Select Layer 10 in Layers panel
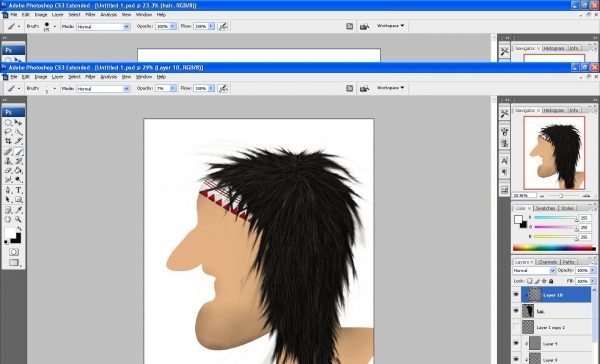This screenshot has width=600, height=364. (556, 295)
